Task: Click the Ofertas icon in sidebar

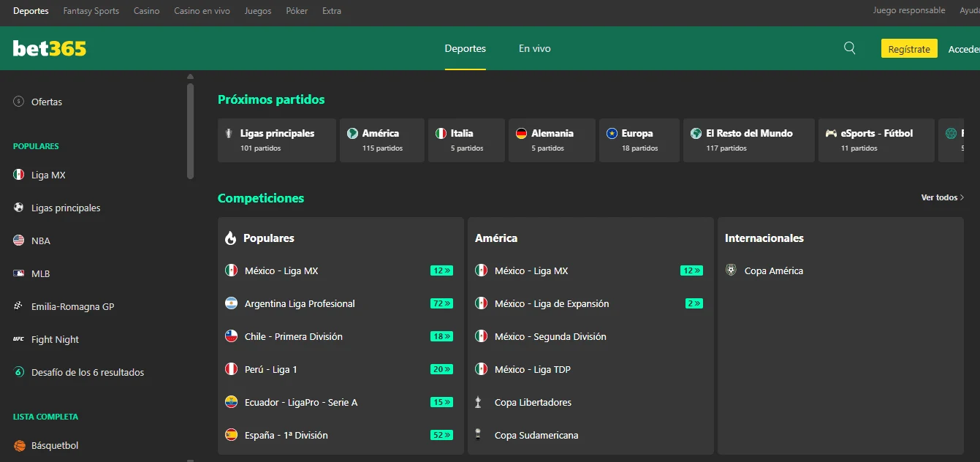Action: click(x=19, y=102)
